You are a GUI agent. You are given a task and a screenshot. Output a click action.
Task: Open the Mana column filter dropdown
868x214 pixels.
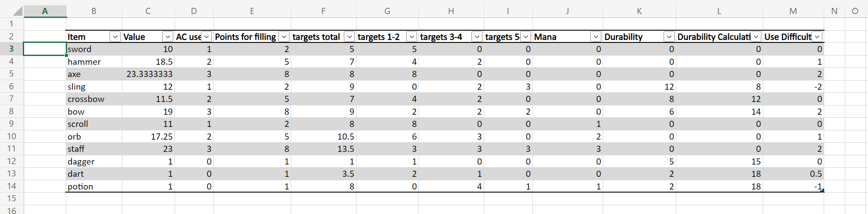click(596, 37)
